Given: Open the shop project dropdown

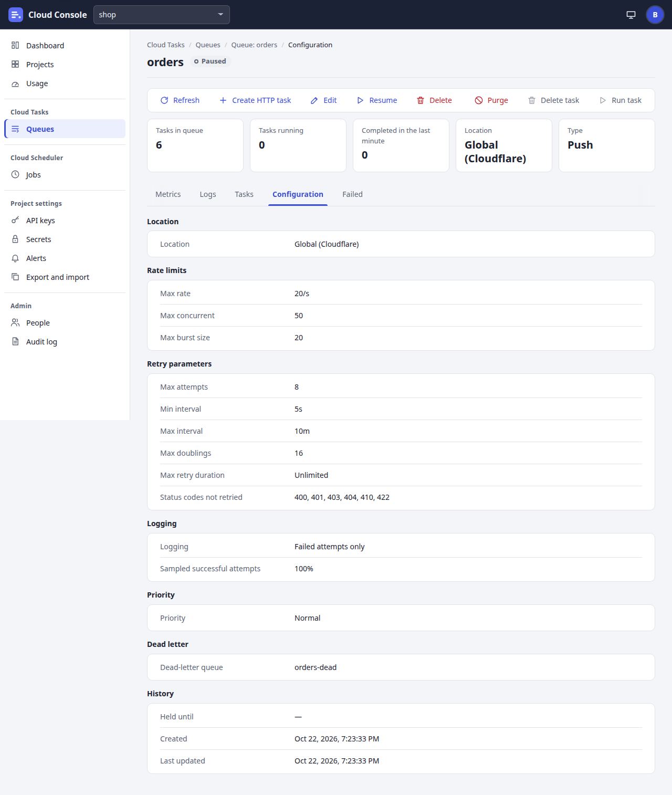Looking at the screenshot, I should [162, 15].
